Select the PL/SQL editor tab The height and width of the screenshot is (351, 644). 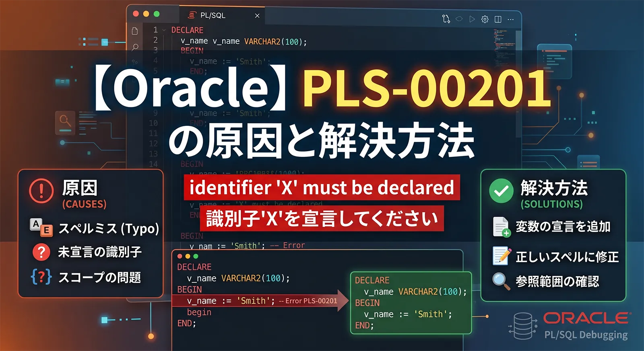point(222,15)
